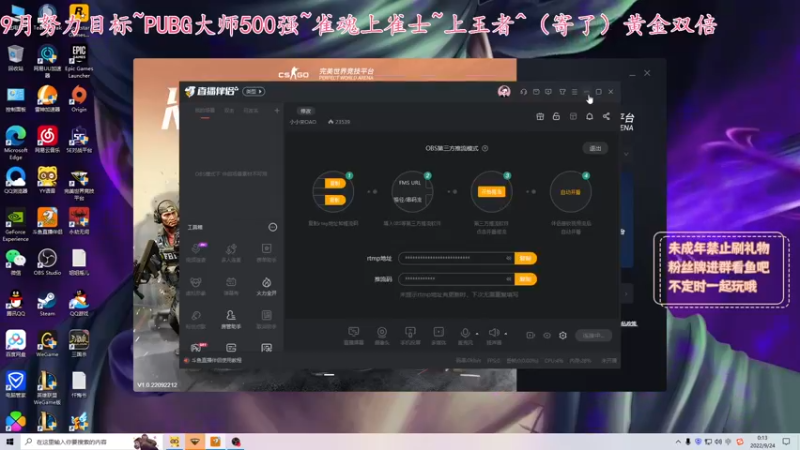Toggle the preview eye icon in the bottom bar

pos(547,335)
